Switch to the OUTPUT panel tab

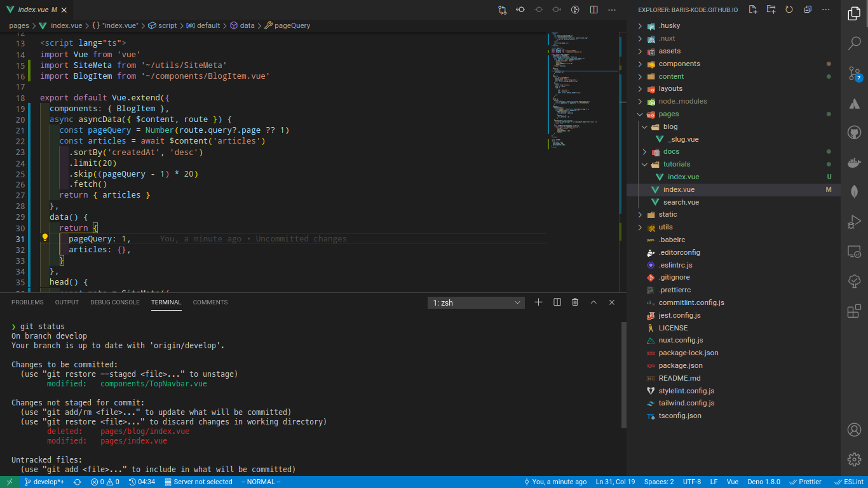(67, 302)
